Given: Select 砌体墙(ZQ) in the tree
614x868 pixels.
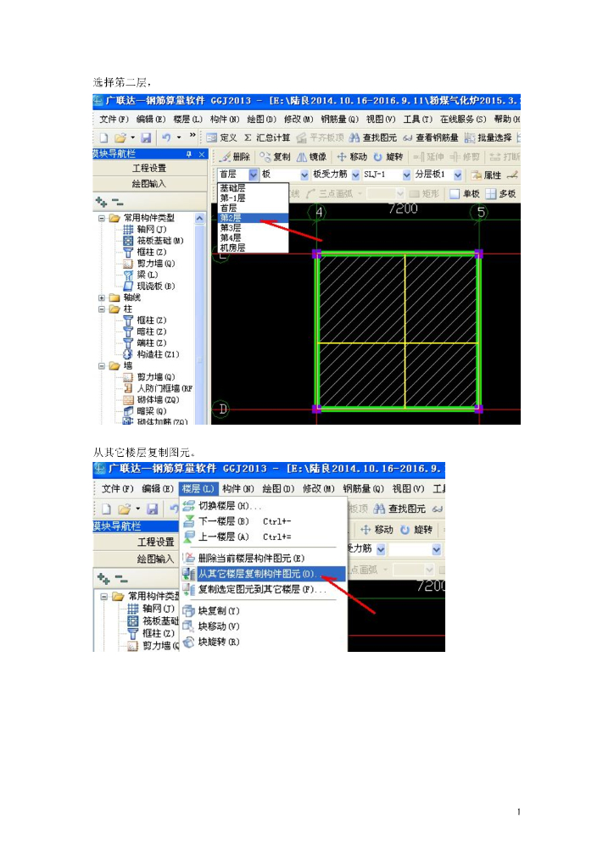Looking at the screenshot, I should 151,400.
